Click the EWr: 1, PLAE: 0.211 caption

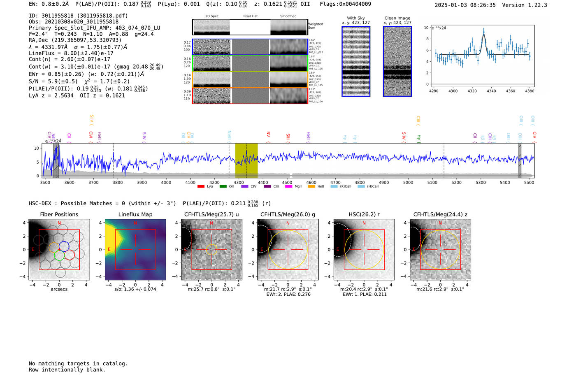pyautogui.click(x=365, y=295)
